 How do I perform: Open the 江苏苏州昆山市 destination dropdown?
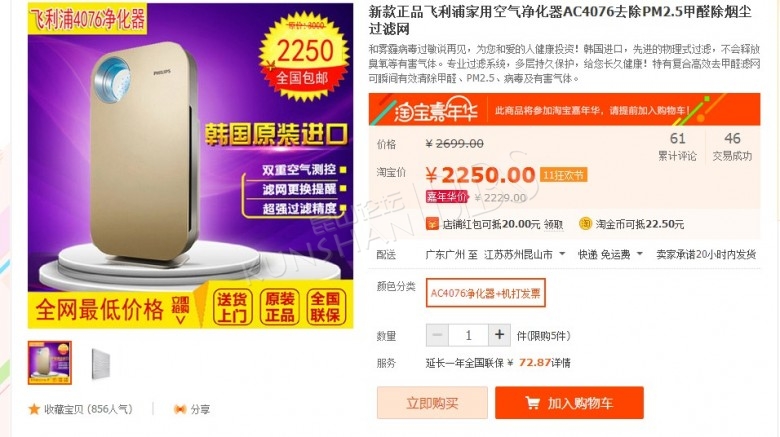(525, 254)
